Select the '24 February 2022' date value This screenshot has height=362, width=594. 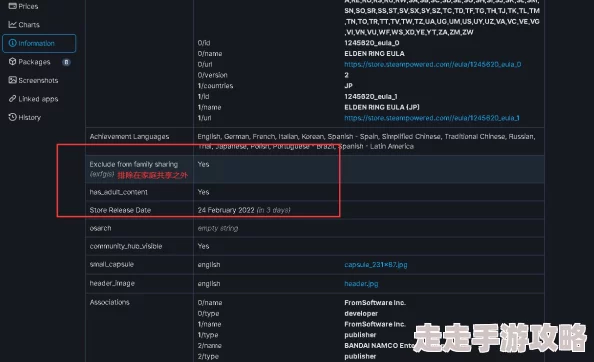[x=226, y=210]
